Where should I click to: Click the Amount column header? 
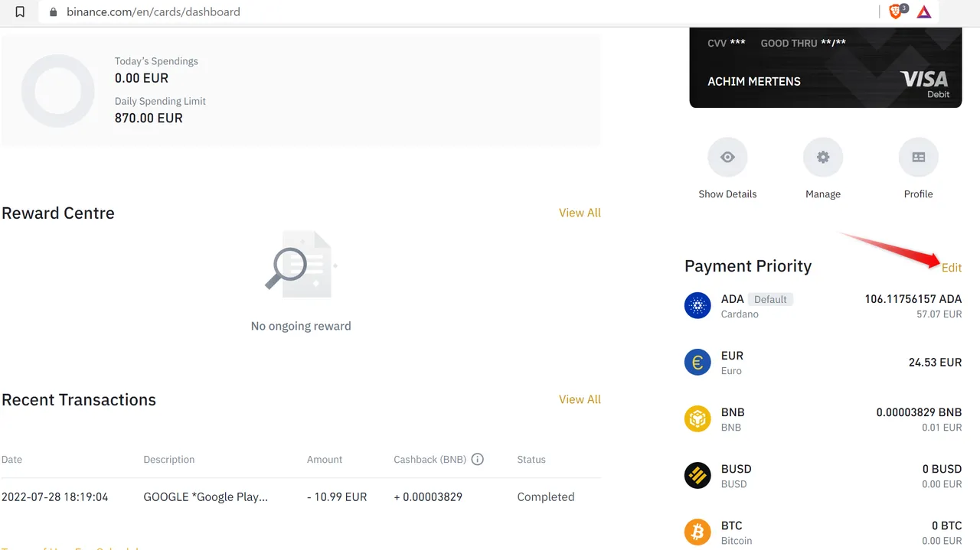click(x=325, y=460)
